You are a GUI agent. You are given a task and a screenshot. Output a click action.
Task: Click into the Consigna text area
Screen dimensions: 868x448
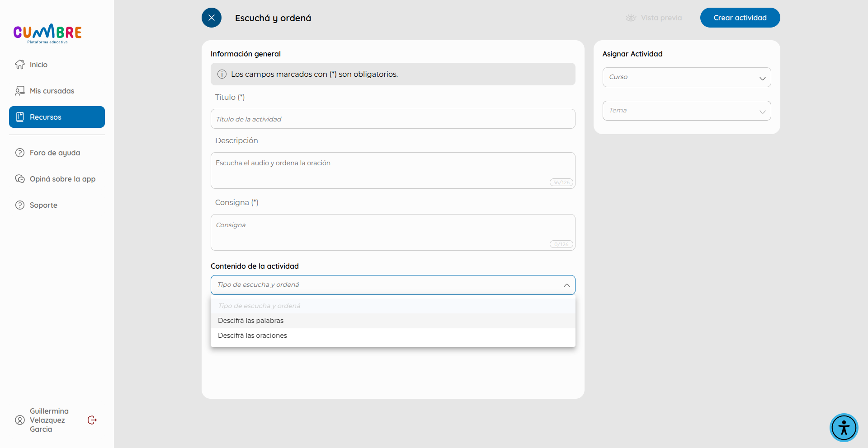393,232
